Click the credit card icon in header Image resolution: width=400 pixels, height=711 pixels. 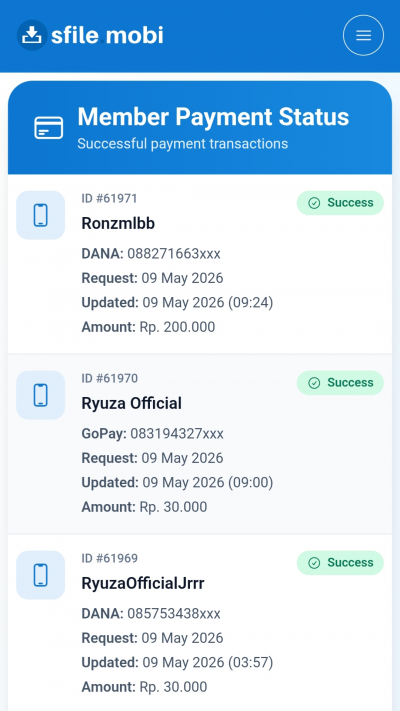(49, 128)
